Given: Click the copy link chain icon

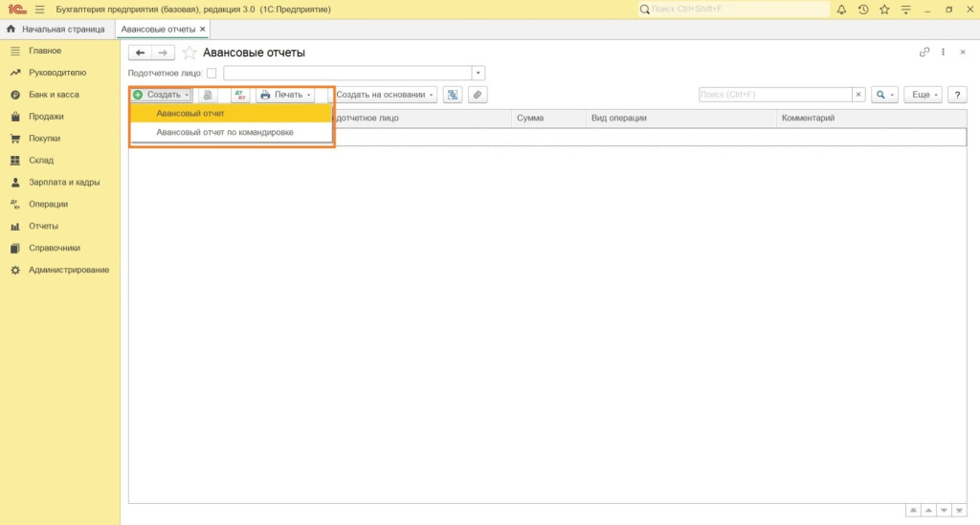Looking at the screenshot, I should (924, 53).
